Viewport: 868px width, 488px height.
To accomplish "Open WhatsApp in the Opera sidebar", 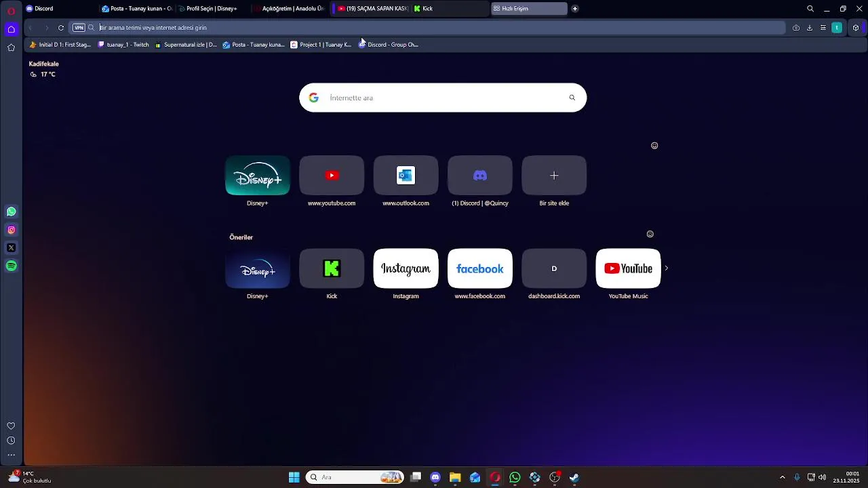I will [11, 211].
